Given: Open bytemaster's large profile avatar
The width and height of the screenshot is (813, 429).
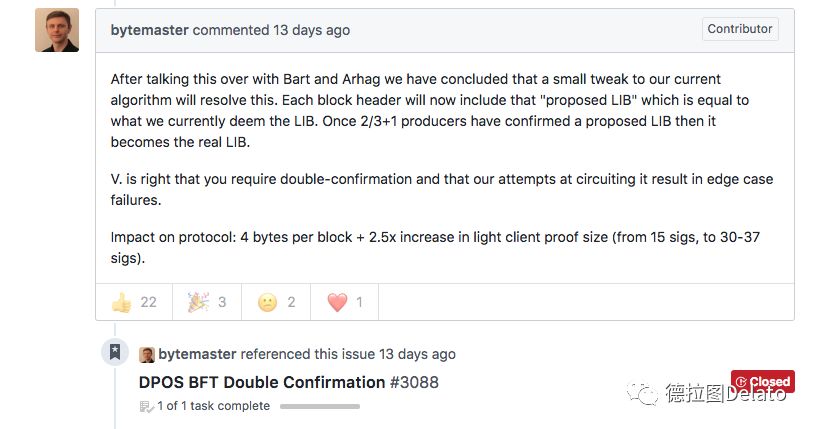Looking at the screenshot, I should click(57, 30).
